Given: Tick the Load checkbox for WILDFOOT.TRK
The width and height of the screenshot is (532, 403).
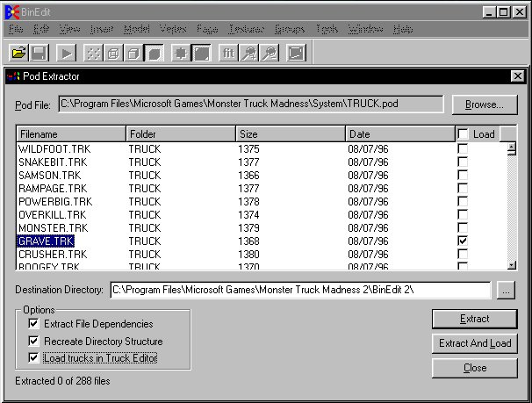Looking at the screenshot, I should tap(463, 149).
